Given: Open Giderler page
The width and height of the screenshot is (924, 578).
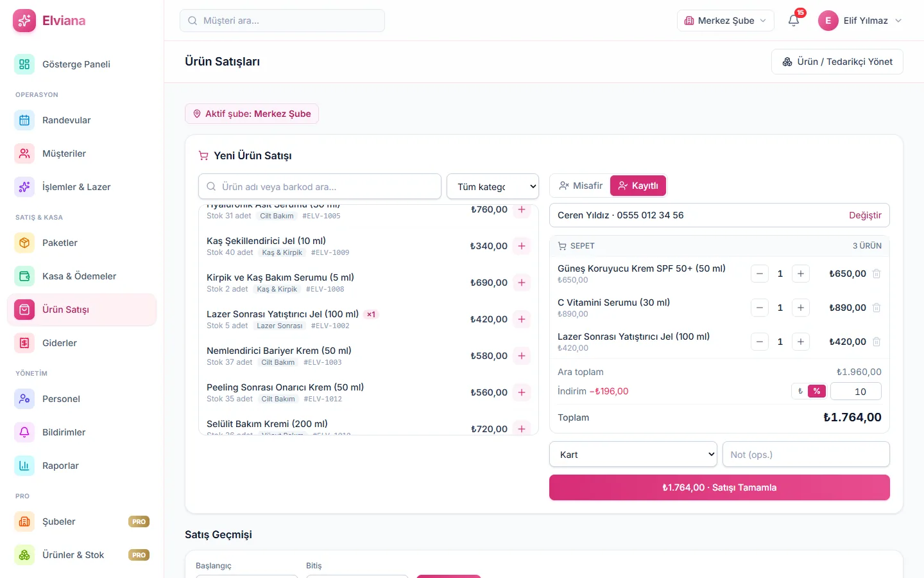Looking at the screenshot, I should (x=81, y=343).
